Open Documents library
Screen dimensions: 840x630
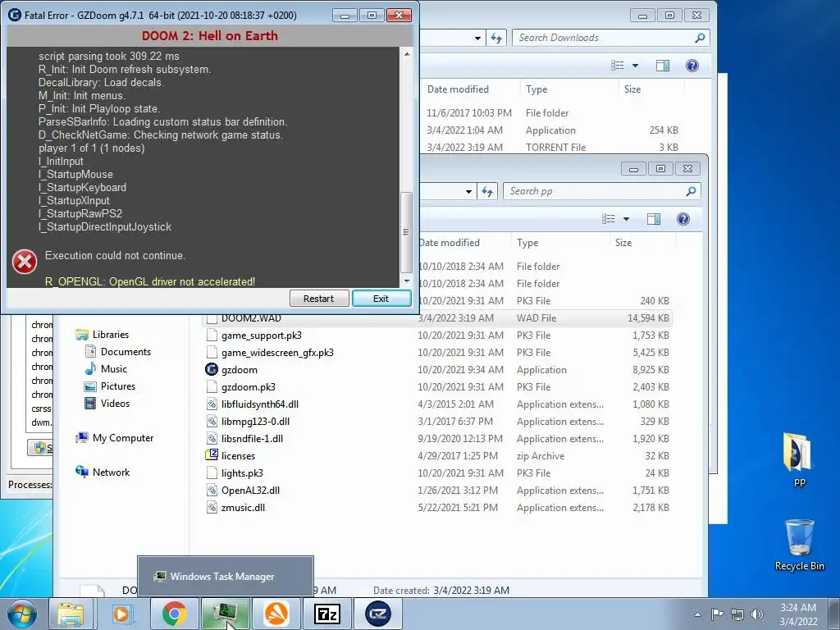coord(126,351)
